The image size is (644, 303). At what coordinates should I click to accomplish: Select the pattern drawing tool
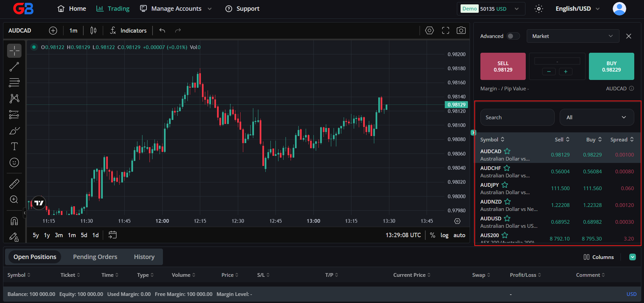(14, 98)
